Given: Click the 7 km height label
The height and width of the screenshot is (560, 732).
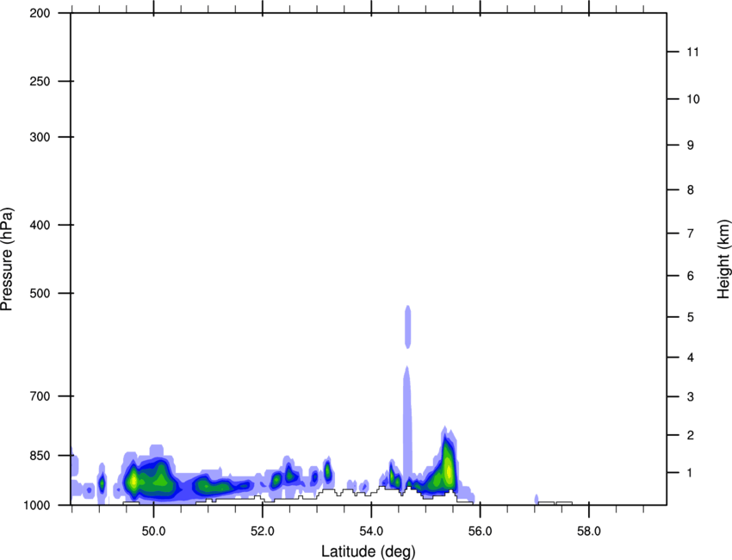Looking at the screenshot, I should (691, 233).
